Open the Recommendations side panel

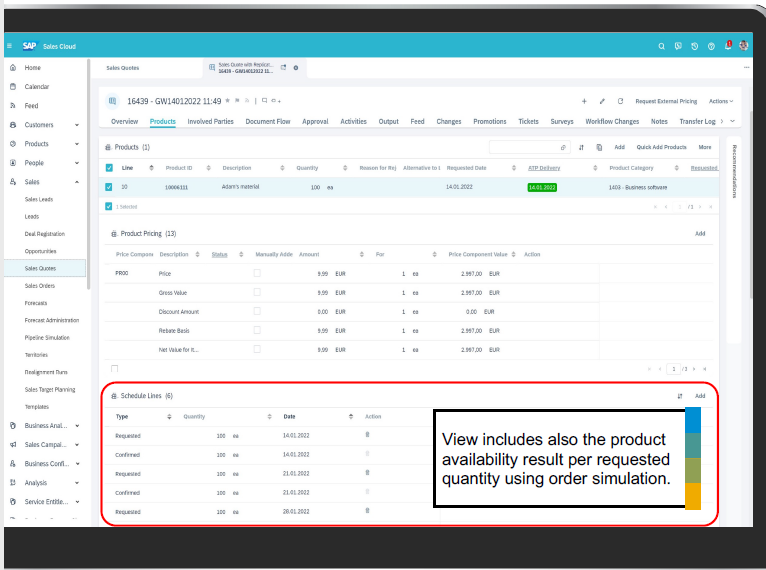(734, 171)
